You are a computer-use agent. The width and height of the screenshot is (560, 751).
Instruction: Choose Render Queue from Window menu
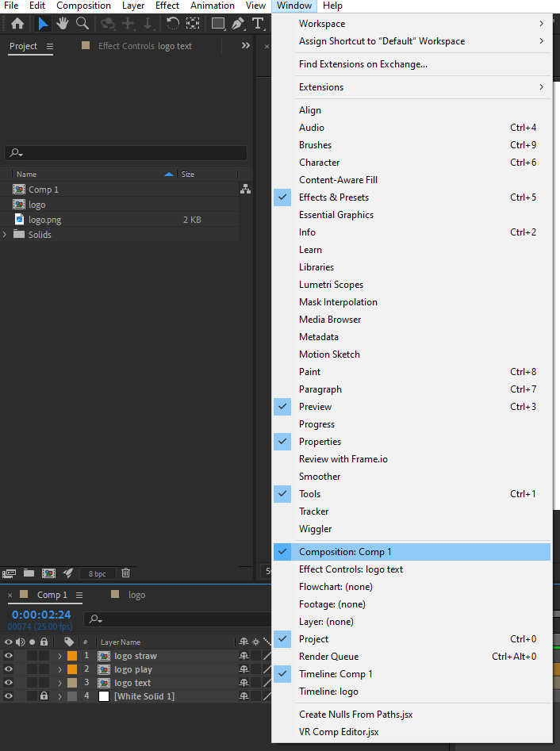click(412, 657)
